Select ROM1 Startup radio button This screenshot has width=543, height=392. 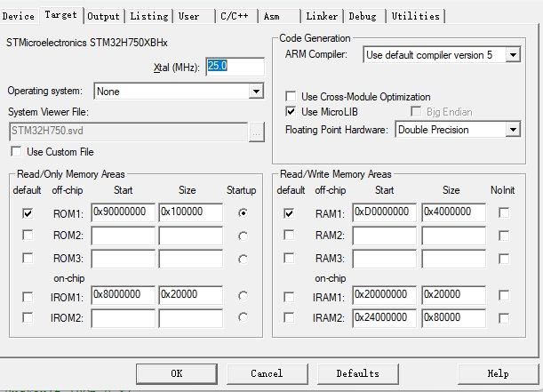pos(244,213)
